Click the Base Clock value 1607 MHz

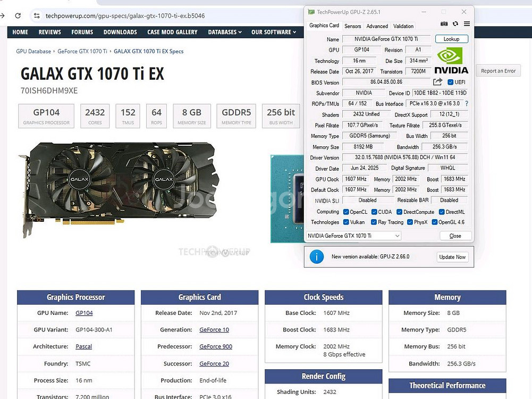[336, 313]
